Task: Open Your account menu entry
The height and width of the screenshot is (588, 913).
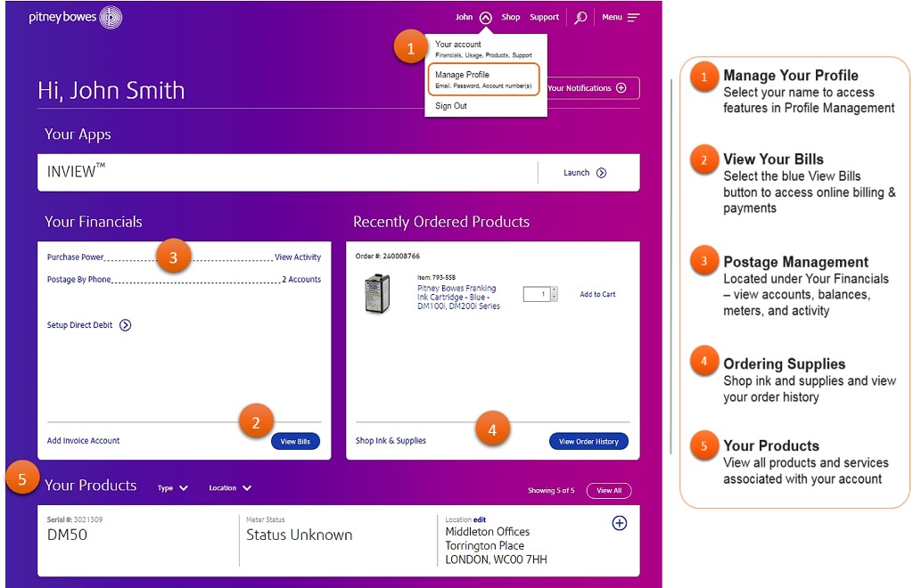Action: [457, 45]
